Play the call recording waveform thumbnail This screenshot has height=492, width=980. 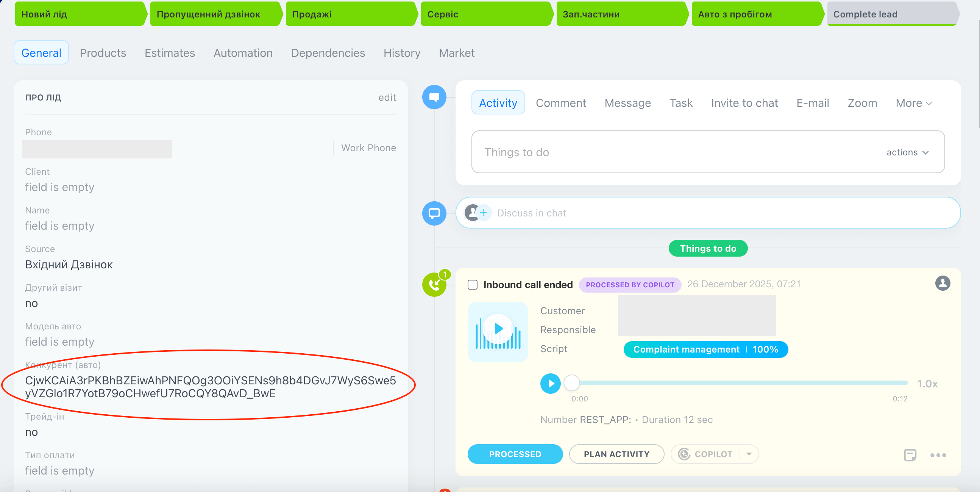pyautogui.click(x=498, y=329)
